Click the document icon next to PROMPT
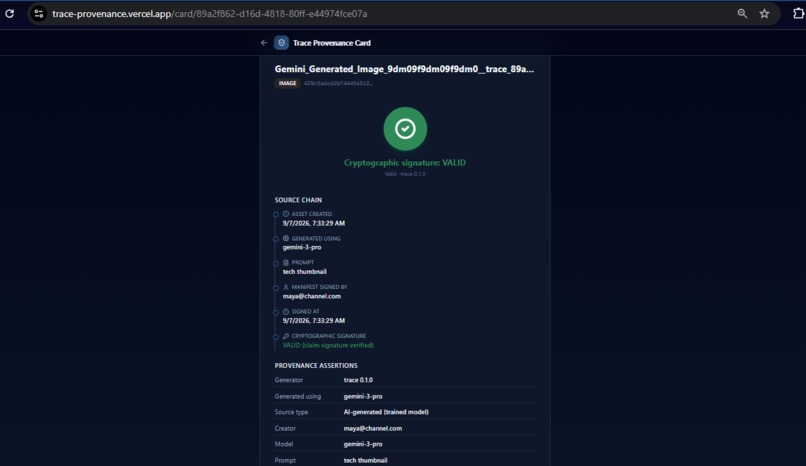Screen dimensions: 806x466 tap(286, 263)
